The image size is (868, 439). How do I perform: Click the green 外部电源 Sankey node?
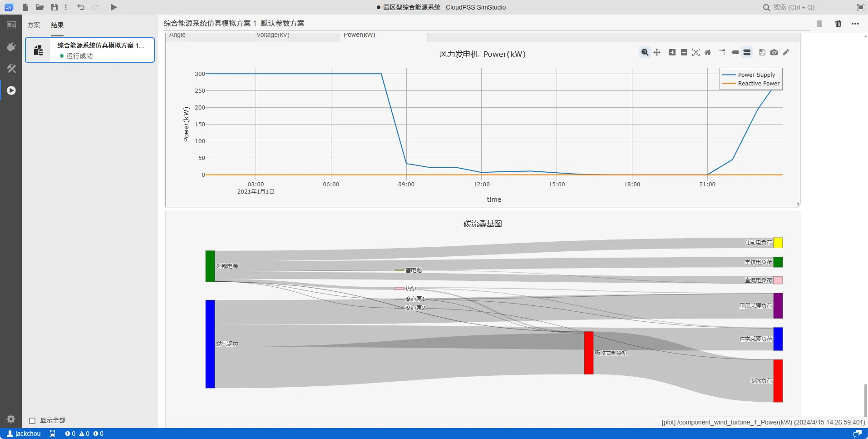210,266
